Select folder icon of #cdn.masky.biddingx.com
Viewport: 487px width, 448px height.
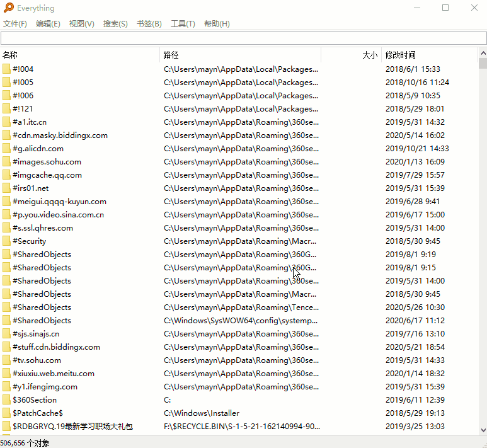point(6,135)
